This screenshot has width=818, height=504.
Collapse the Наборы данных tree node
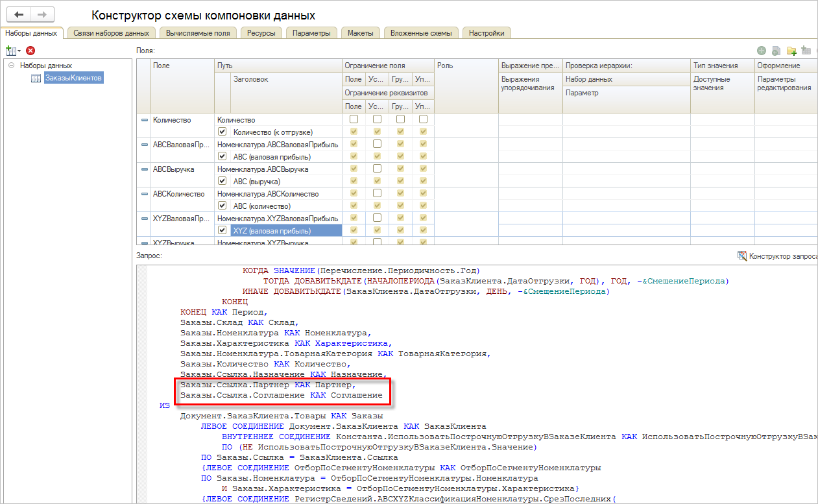tap(11, 66)
